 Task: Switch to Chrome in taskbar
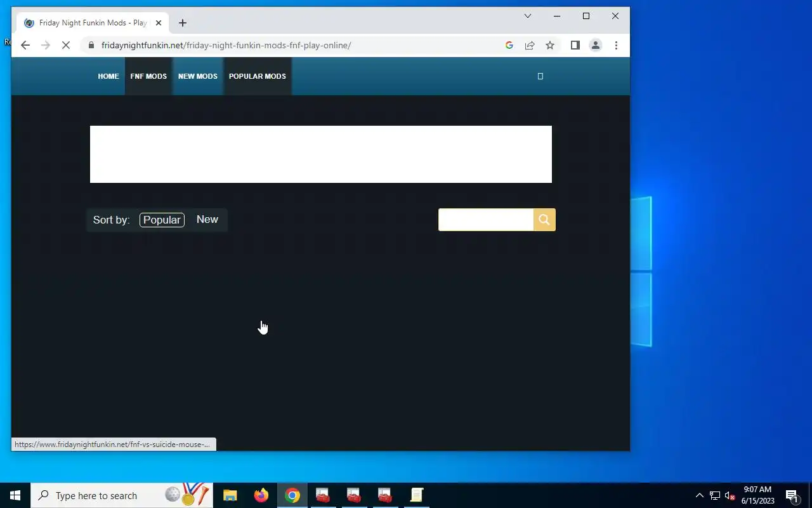292,495
